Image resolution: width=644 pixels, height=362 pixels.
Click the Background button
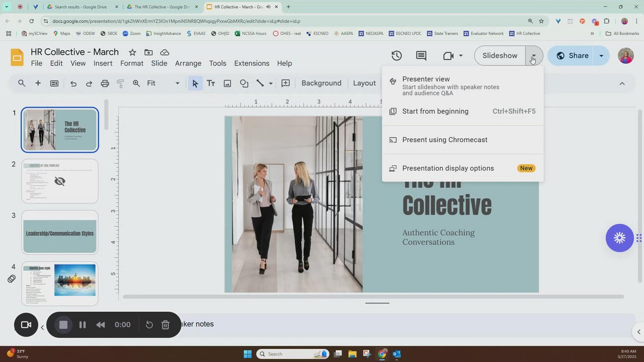click(321, 83)
